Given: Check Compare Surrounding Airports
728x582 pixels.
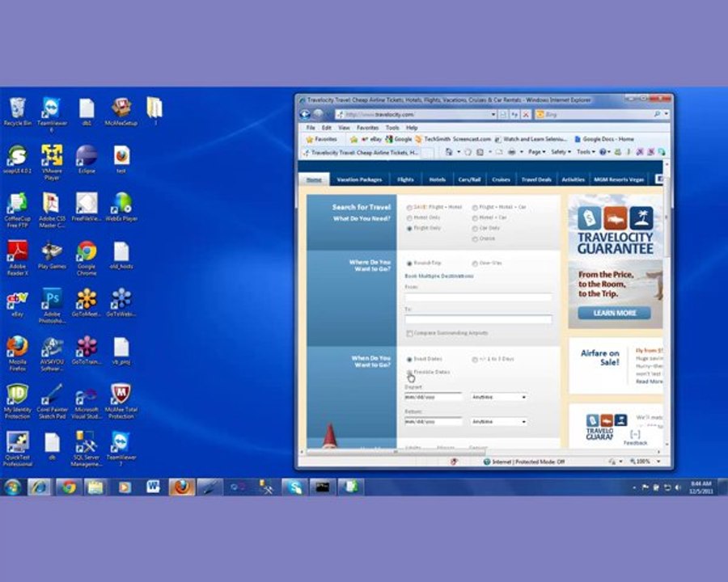Looking at the screenshot, I should click(x=409, y=333).
